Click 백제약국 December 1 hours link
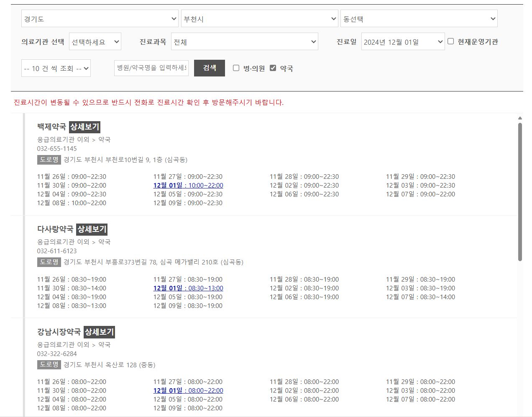Screen dimensions: 532x417 [188, 185]
